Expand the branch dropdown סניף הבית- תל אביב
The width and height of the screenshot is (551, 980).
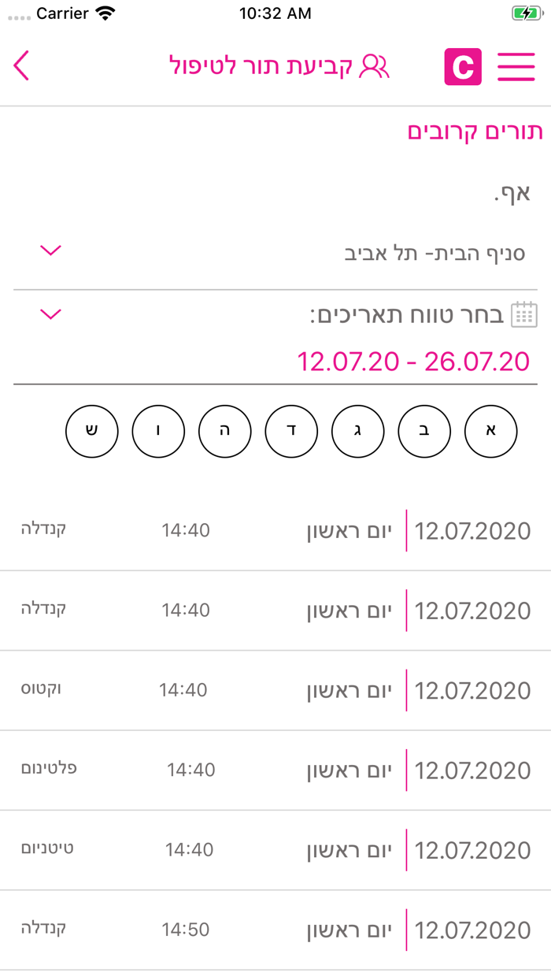[x=50, y=251]
